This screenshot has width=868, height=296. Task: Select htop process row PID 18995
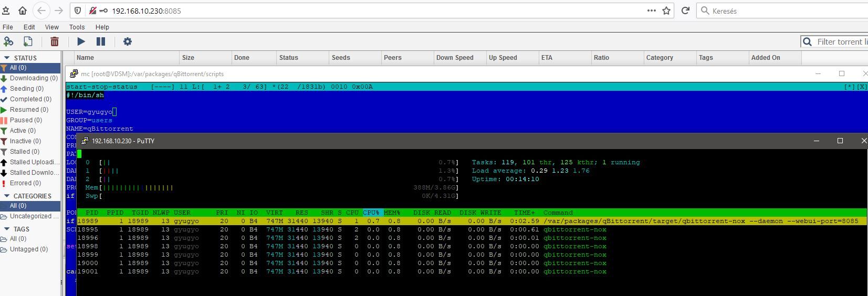coord(472,229)
